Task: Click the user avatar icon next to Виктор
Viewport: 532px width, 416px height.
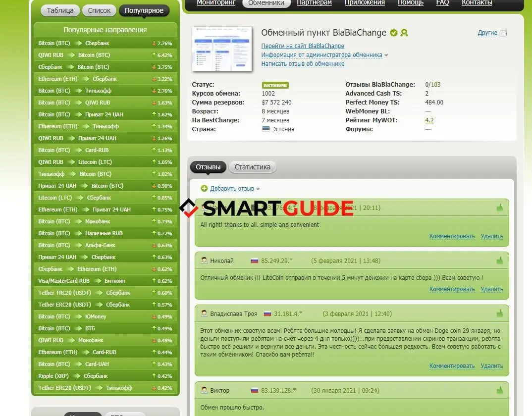Action: pos(204,390)
